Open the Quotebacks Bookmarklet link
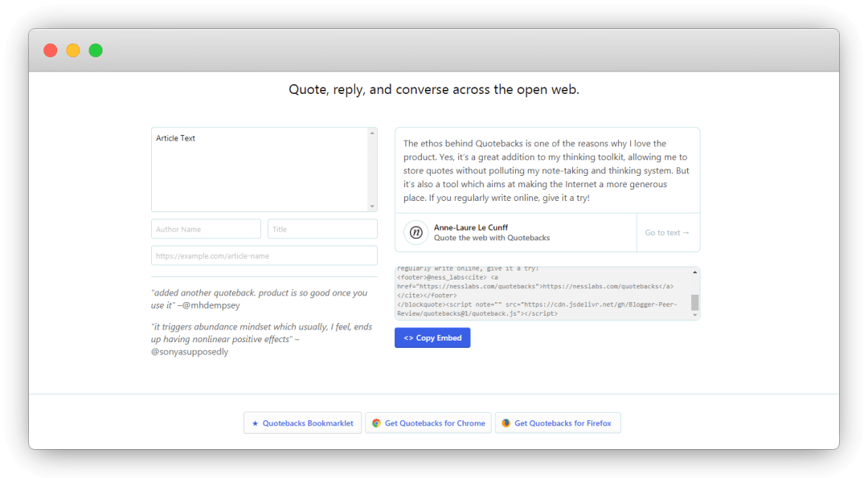 (x=302, y=423)
